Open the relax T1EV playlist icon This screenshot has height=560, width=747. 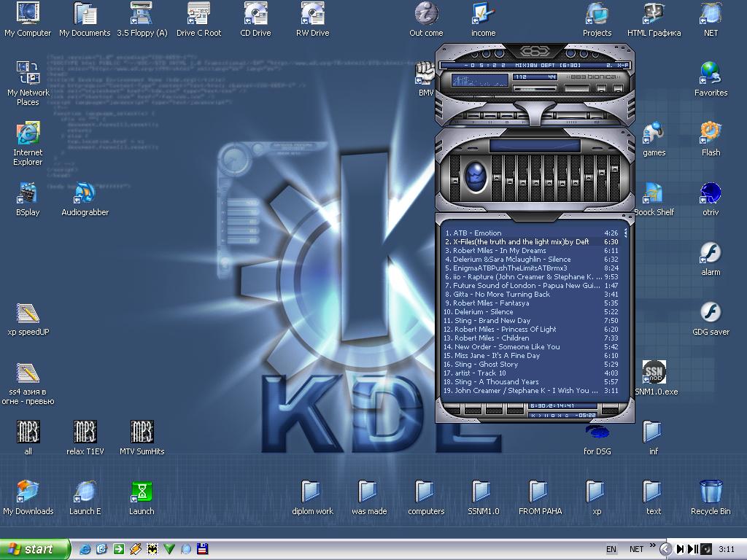coord(85,438)
